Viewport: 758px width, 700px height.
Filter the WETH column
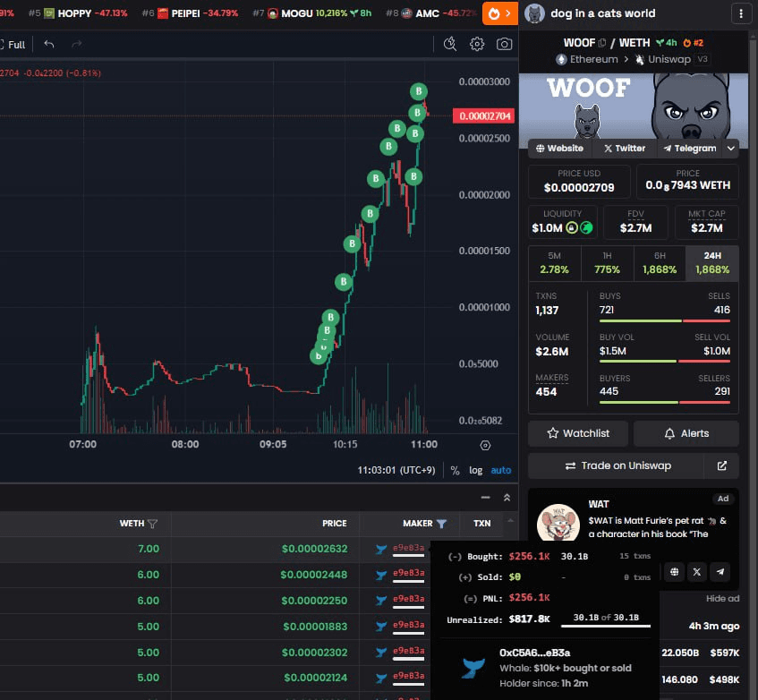[x=152, y=524]
